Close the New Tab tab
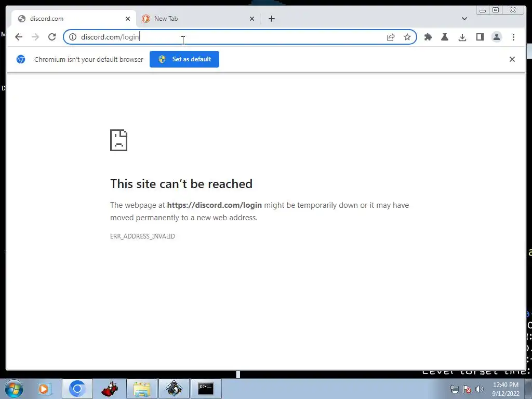The width and height of the screenshot is (532, 399). point(252,19)
